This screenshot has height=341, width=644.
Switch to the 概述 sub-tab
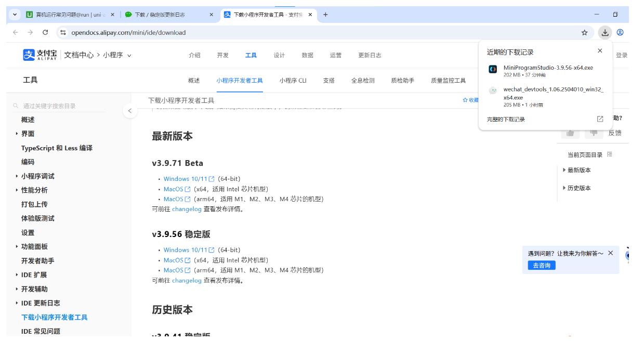pyautogui.click(x=194, y=81)
